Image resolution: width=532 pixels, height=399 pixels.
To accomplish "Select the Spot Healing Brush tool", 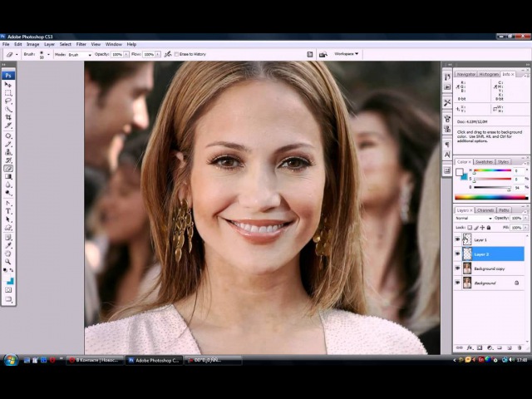I will coord(8,135).
